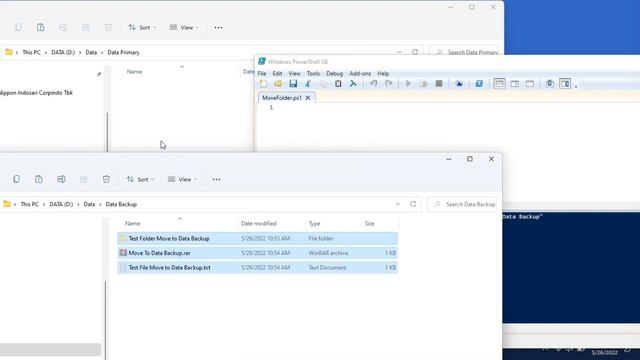640x360 pixels.
Task: Click Run Selection icon in ISE toolbar
Action: tap(423, 84)
